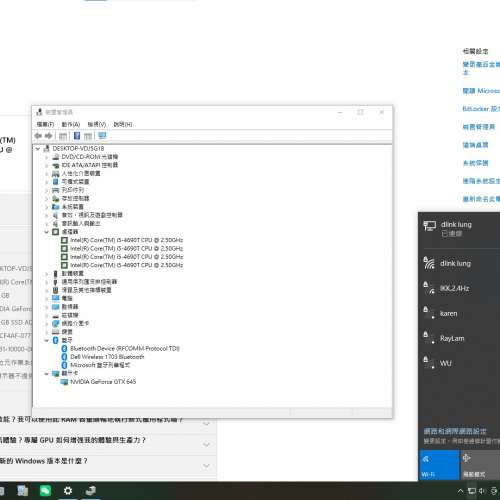Click icon beside Dell Wireless 1703 Bluetooth

tap(64, 357)
